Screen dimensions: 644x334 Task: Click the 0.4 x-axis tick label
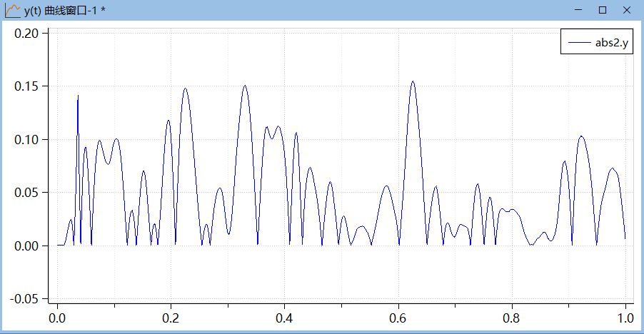284,317
